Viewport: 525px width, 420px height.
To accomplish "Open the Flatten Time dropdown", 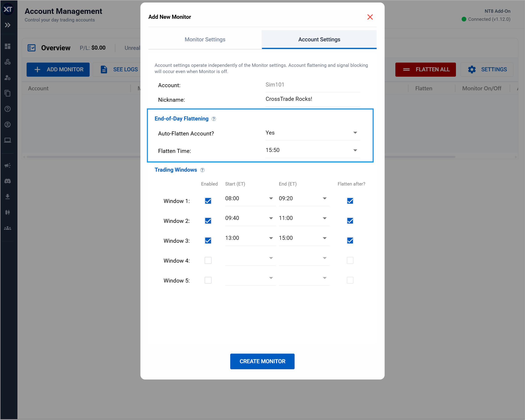I will 312,150.
